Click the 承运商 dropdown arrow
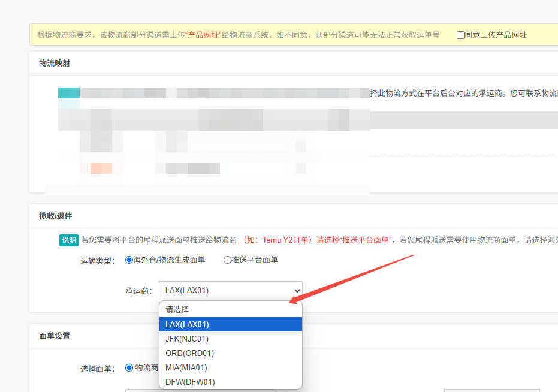Viewport: 558px width, 392px height. point(297,290)
